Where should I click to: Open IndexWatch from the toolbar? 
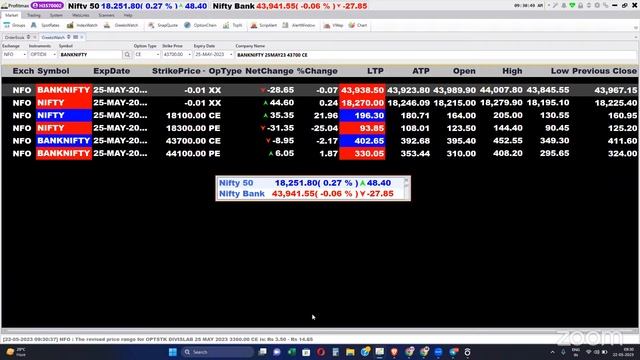pyautogui.click(x=82, y=25)
